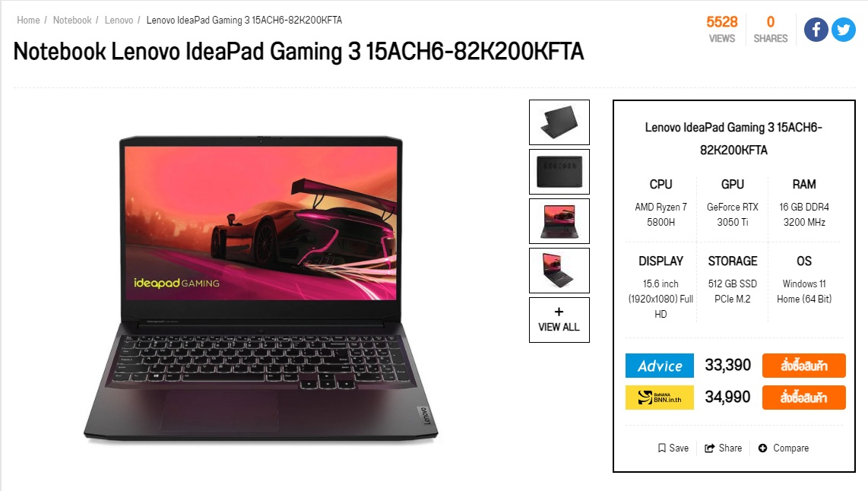The image size is (868, 491).
Task: Go to the Home breadcrumb
Action: click(28, 20)
